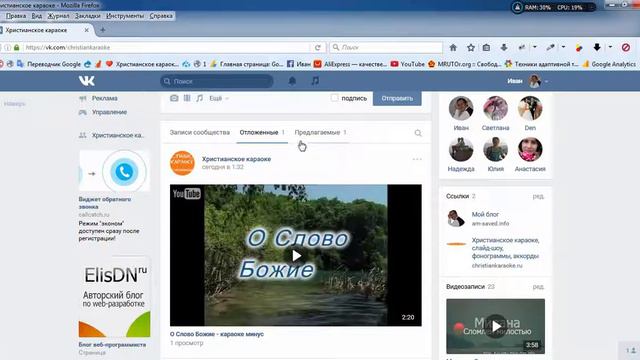Open AliExpress bookmark
The height and width of the screenshot is (360, 640).
pyautogui.click(x=350, y=64)
